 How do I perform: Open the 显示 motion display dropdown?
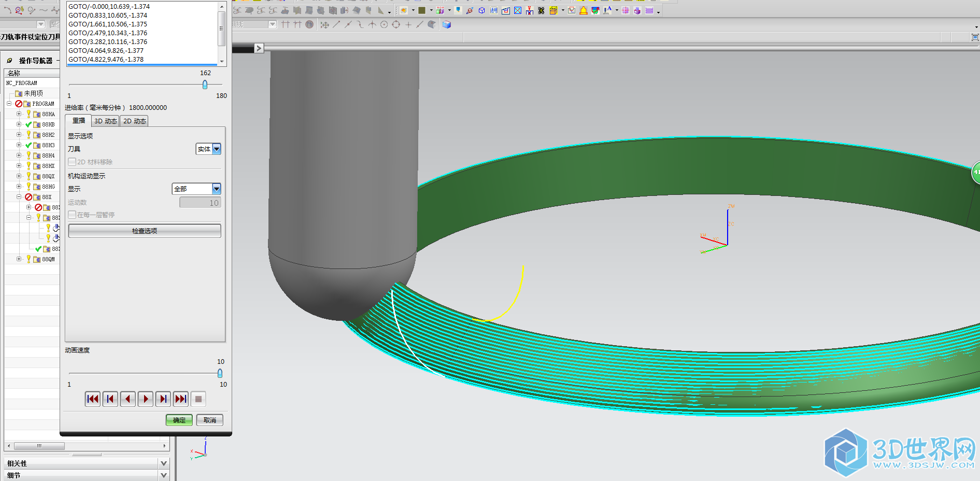pyautogui.click(x=196, y=189)
